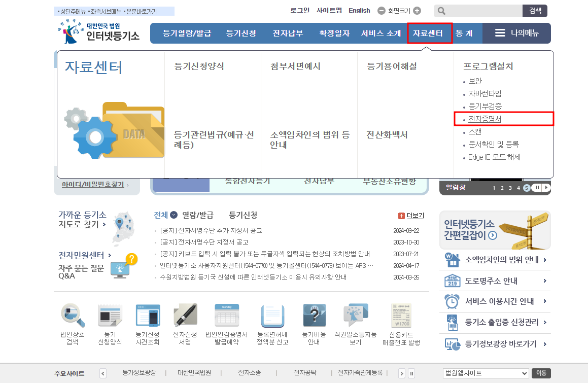The height and width of the screenshot is (383, 588).
Task: Click the 등기정보광장 바로가기 chart icon
Action: (x=452, y=344)
